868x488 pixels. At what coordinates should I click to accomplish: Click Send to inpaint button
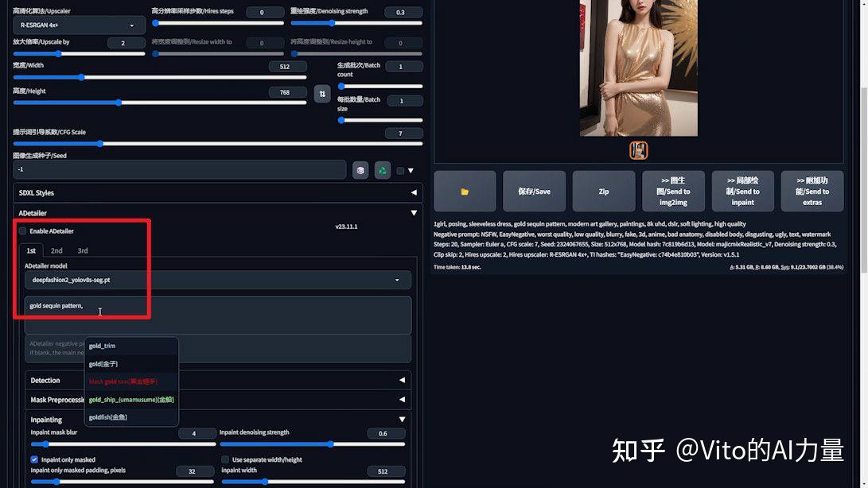742,192
